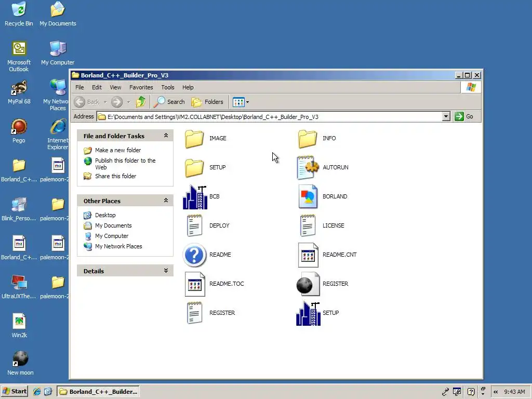Open the INFO folder
Image resolution: width=532 pixels, height=399 pixels.
click(x=308, y=138)
